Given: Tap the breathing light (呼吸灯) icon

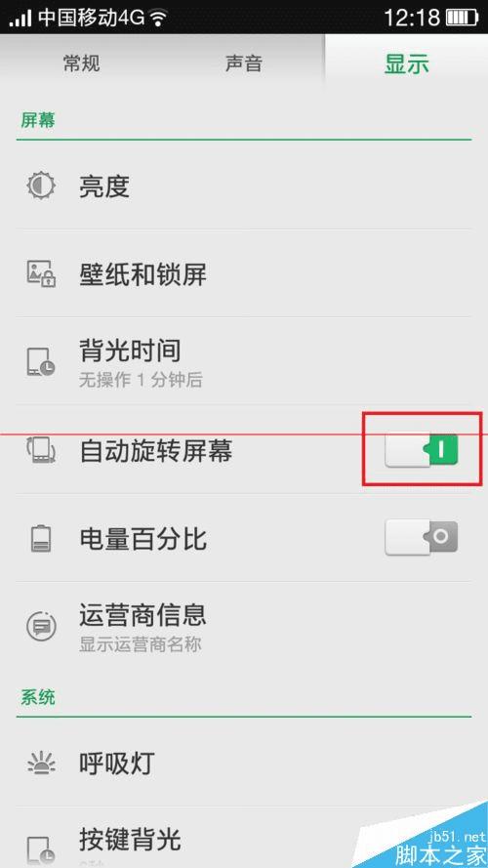Looking at the screenshot, I should pyautogui.click(x=42, y=765).
